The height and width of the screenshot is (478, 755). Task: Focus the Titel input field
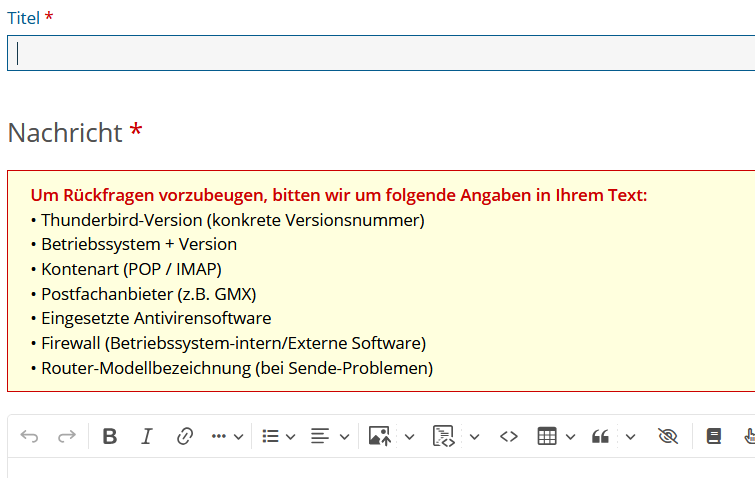click(x=380, y=53)
